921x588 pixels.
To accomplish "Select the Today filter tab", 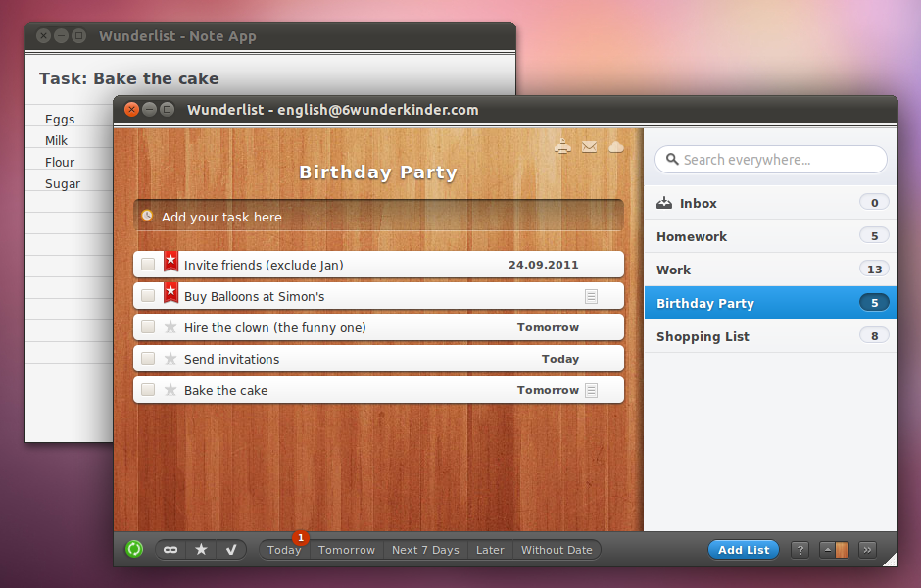I will coord(284,550).
